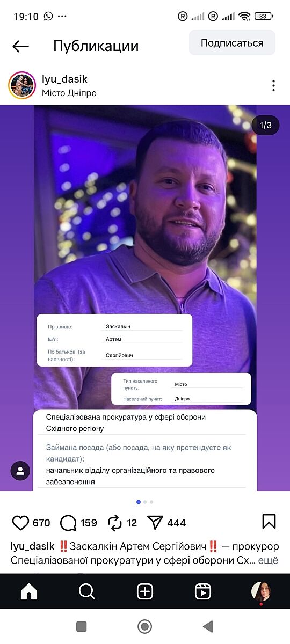The image size is (290, 644).
Task: Create new post with plus icon
Action: click(x=145, y=591)
